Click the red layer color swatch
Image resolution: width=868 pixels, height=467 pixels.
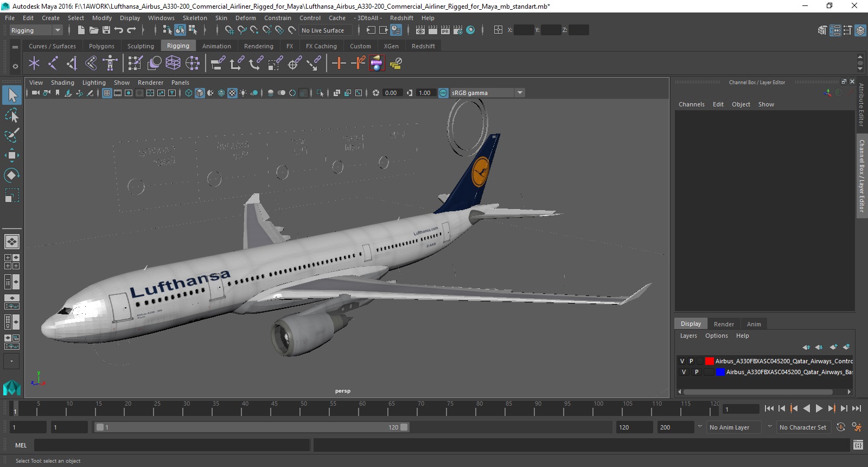(709, 361)
